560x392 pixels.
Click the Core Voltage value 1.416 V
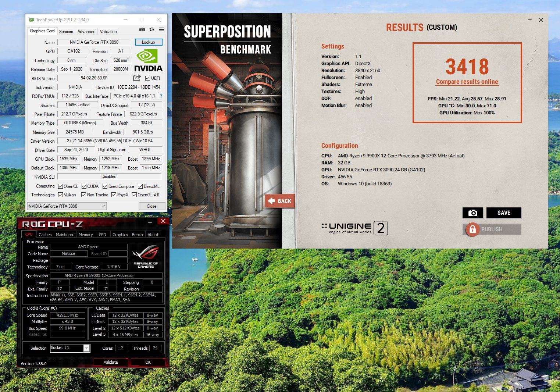click(x=114, y=267)
